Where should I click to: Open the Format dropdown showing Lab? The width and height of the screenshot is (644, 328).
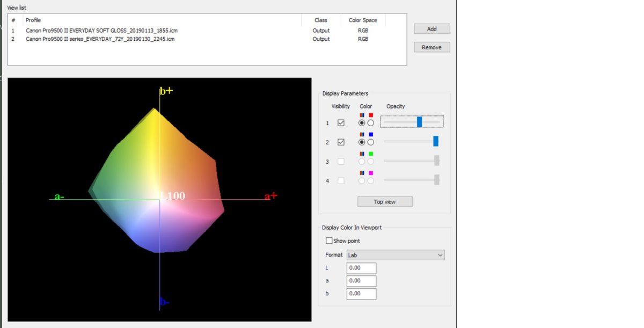coord(396,255)
